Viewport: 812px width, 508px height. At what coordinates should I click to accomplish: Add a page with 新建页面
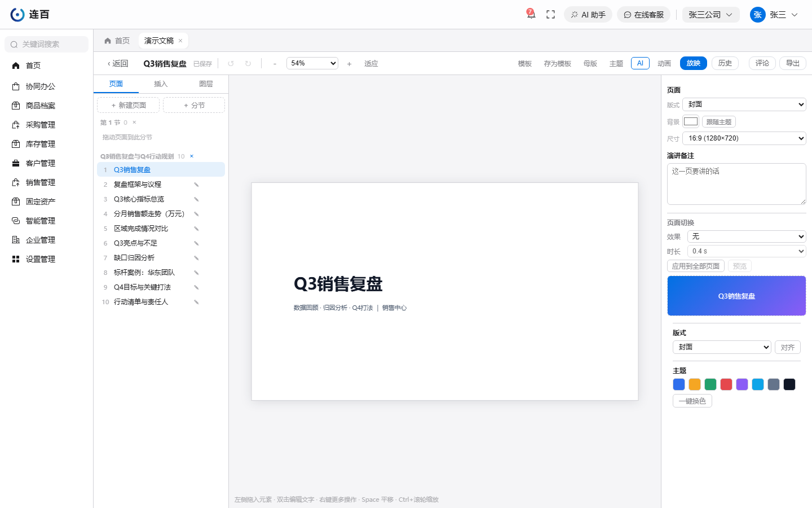pyautogui.click(x=129, y=106)
